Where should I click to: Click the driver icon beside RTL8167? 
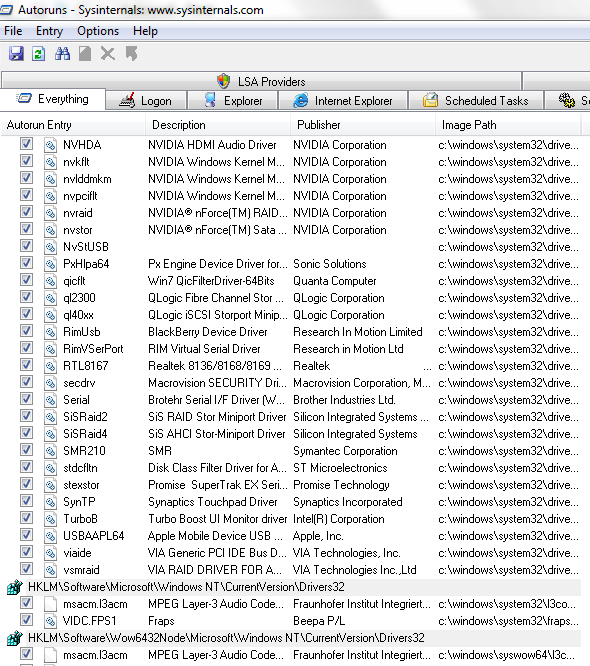click(51, 366)
